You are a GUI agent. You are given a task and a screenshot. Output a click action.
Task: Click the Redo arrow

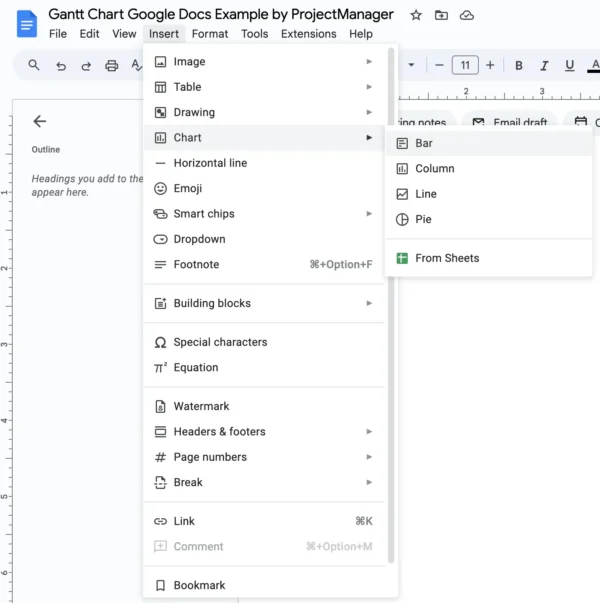tap(86, 66)
